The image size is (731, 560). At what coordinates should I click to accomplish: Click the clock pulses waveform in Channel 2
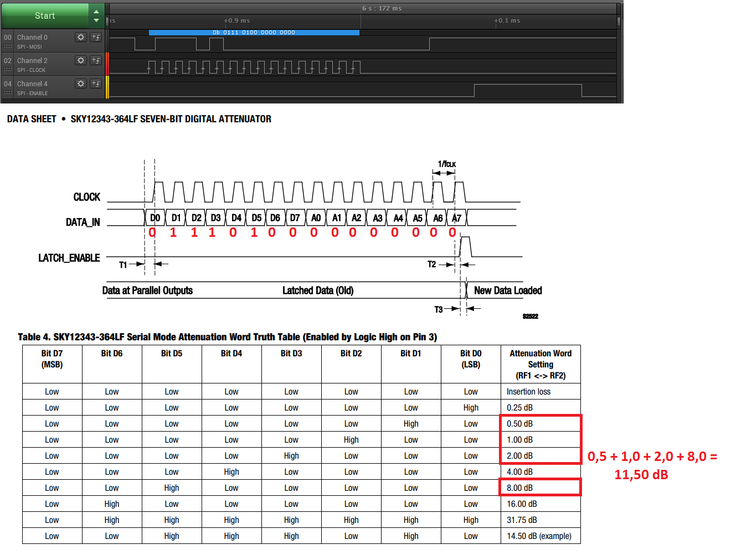point(254,67)
